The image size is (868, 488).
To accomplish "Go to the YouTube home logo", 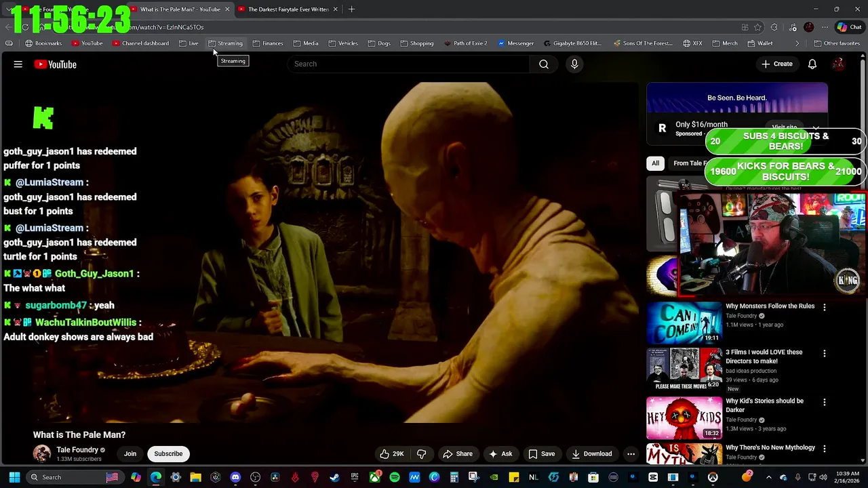I will (x=56, y=64).
